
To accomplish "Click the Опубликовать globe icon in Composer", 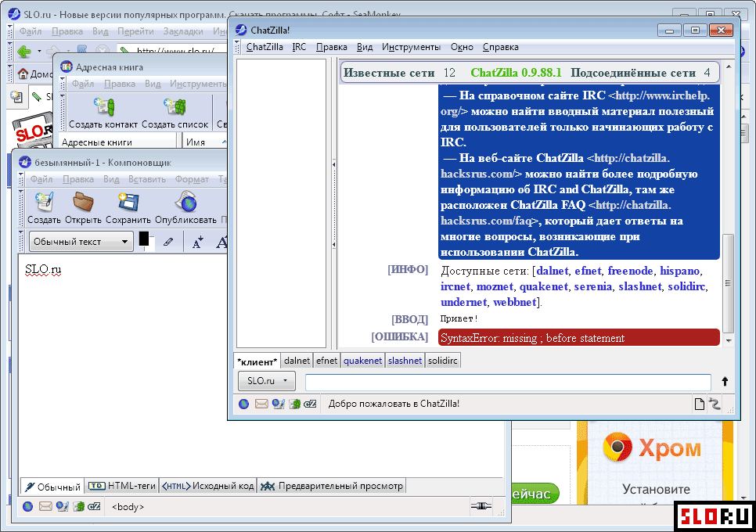I will pyautogui.click(x=186, y=203).
